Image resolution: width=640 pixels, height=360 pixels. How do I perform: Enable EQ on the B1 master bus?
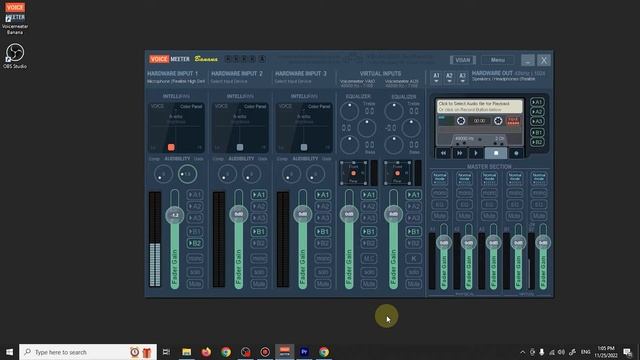[515, 204]
